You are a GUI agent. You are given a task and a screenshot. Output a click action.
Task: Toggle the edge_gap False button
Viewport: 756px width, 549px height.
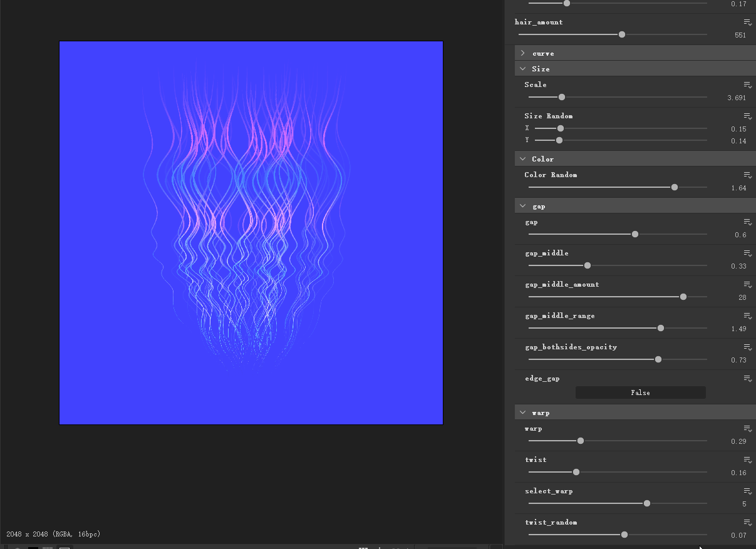640,393
